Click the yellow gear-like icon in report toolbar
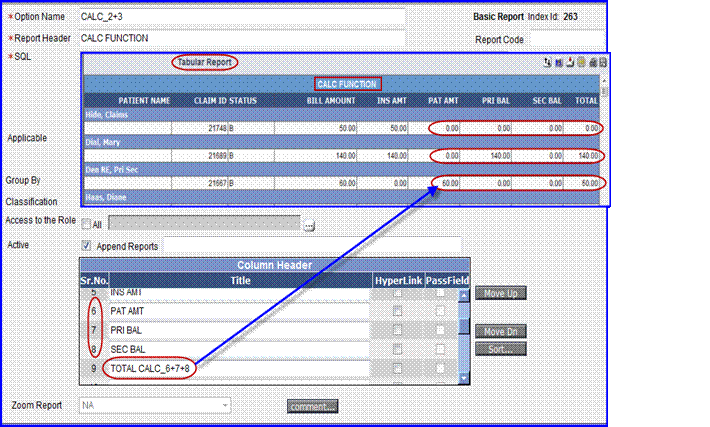The height and width of the screenshot is (427, 710). (x=581, y=62)
